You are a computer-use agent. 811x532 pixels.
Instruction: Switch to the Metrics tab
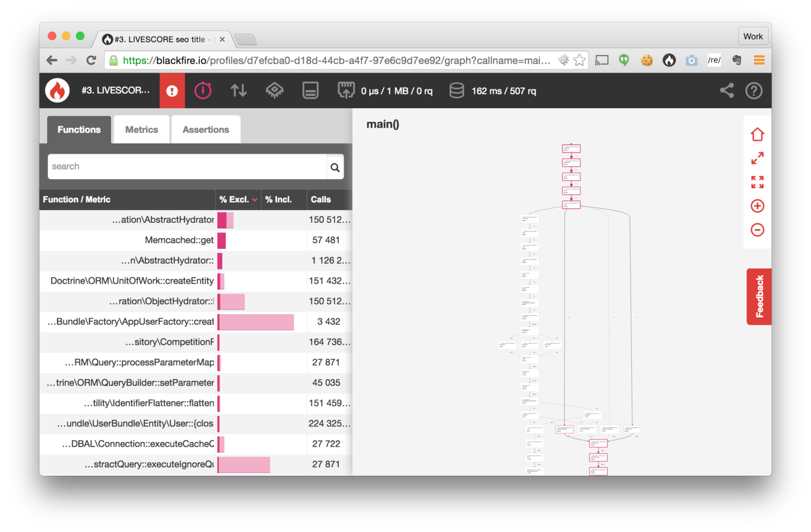(141, 130)
